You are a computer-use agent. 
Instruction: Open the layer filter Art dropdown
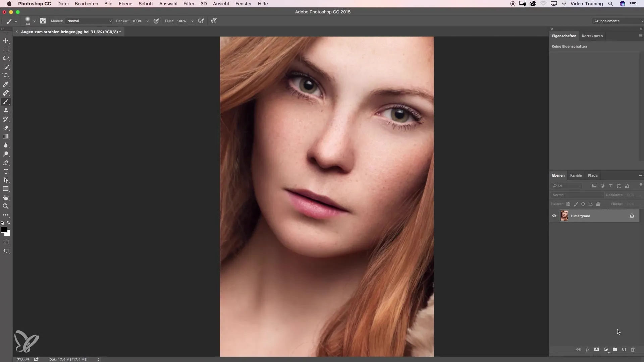[567, 186]
